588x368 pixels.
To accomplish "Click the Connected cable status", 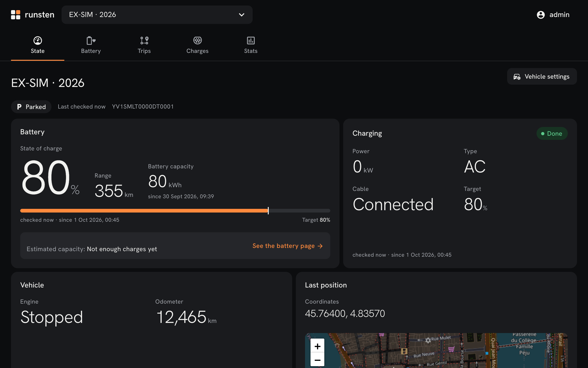I will pos(393,204).
